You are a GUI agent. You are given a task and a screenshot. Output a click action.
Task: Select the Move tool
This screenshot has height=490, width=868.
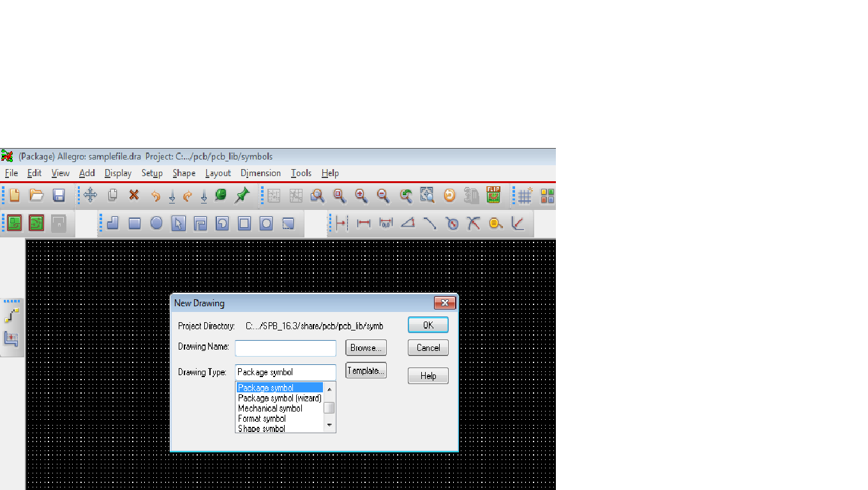click(x=90, y=195)
